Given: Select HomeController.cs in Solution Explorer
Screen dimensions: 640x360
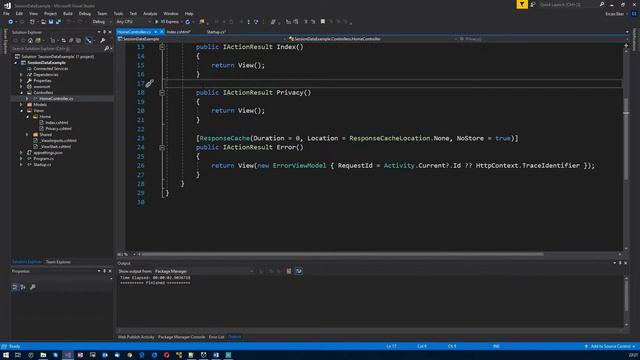Looking at the screenshot, I should [x=56, y=99].
